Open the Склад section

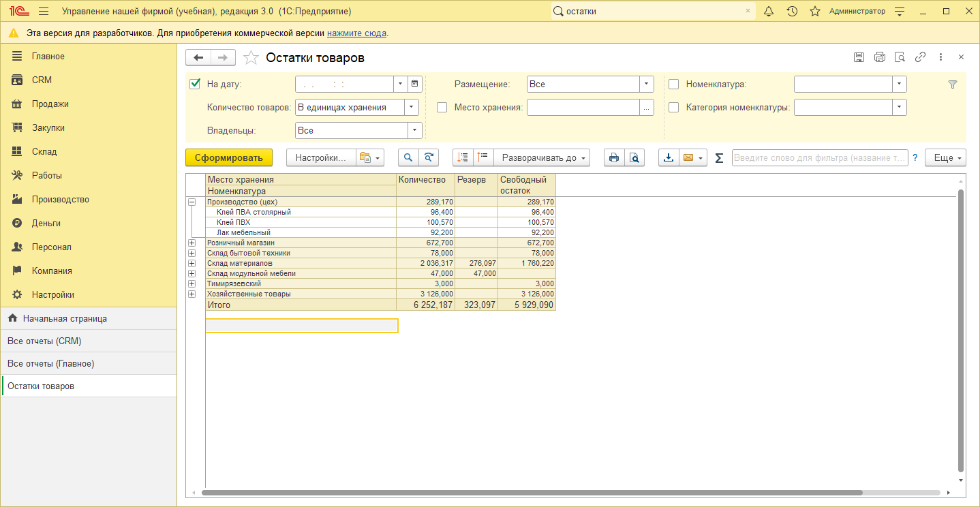pyautogui.click(x=89, y=151)
